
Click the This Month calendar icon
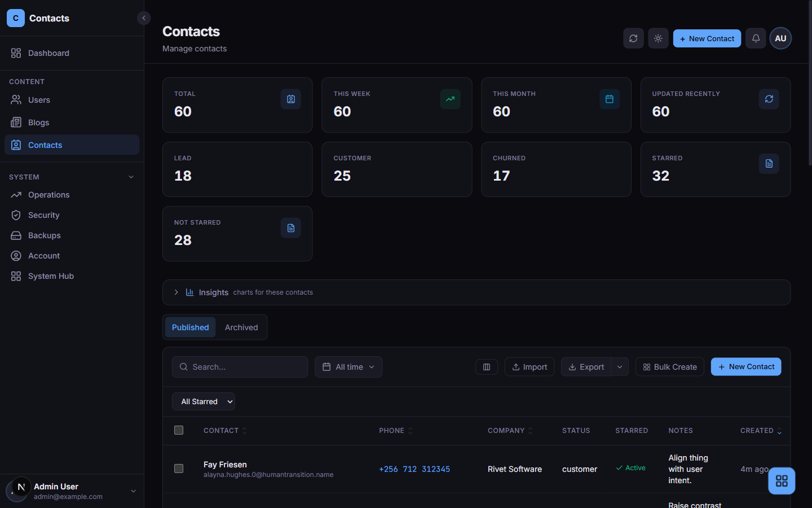point(610,99)
